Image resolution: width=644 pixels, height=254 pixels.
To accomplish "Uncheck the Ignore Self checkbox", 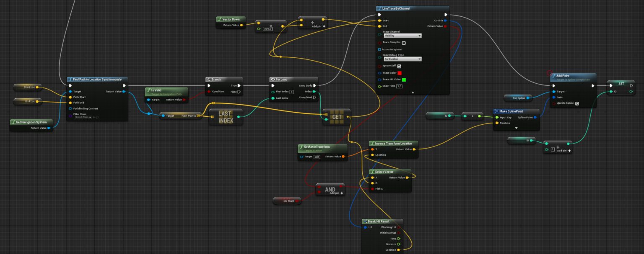I will [x=399, y=66].
